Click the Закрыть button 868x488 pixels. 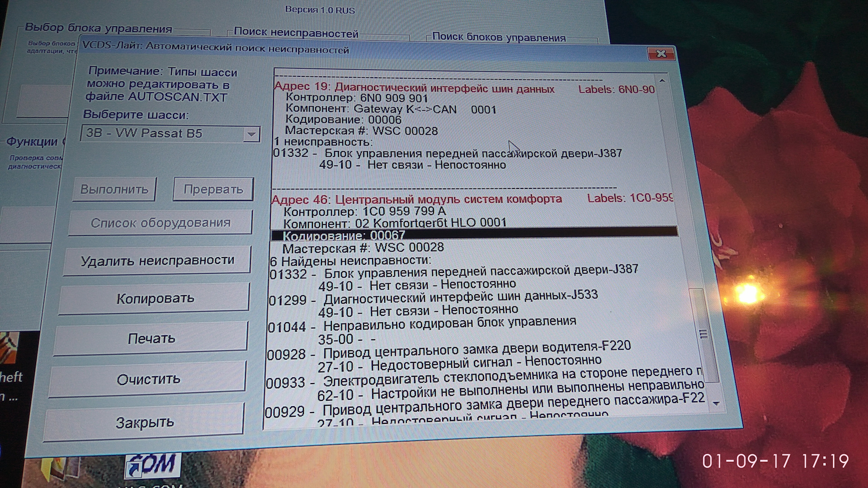(145, 422)
